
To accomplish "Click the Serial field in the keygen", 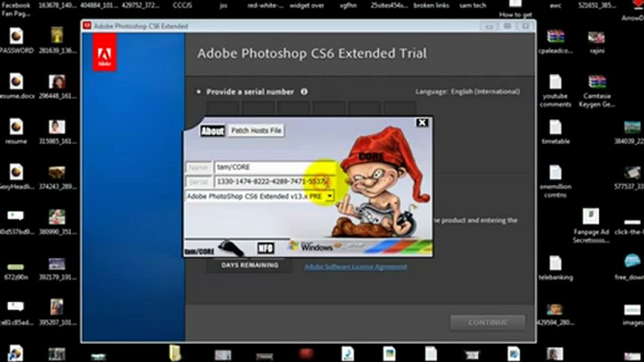I will pos(274,182).
